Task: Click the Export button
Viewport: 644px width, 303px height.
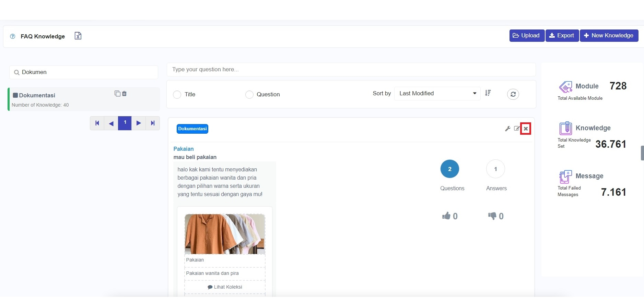Action: pos(562,36)
